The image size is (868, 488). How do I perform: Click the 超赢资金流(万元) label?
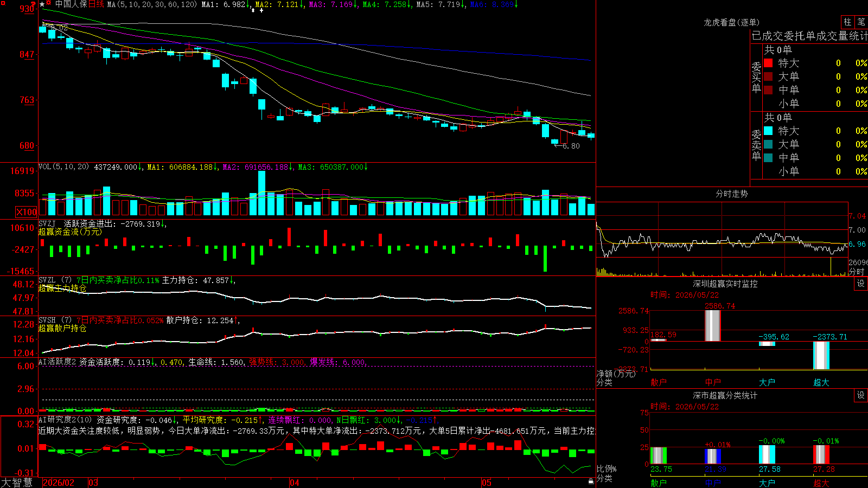(x=70, y=232)
